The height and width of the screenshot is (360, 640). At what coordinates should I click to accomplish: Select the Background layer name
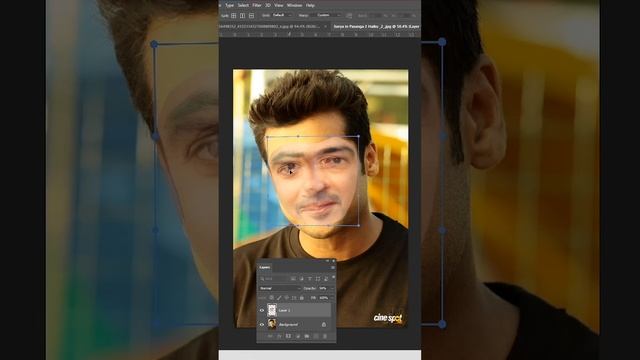[289, 324]
